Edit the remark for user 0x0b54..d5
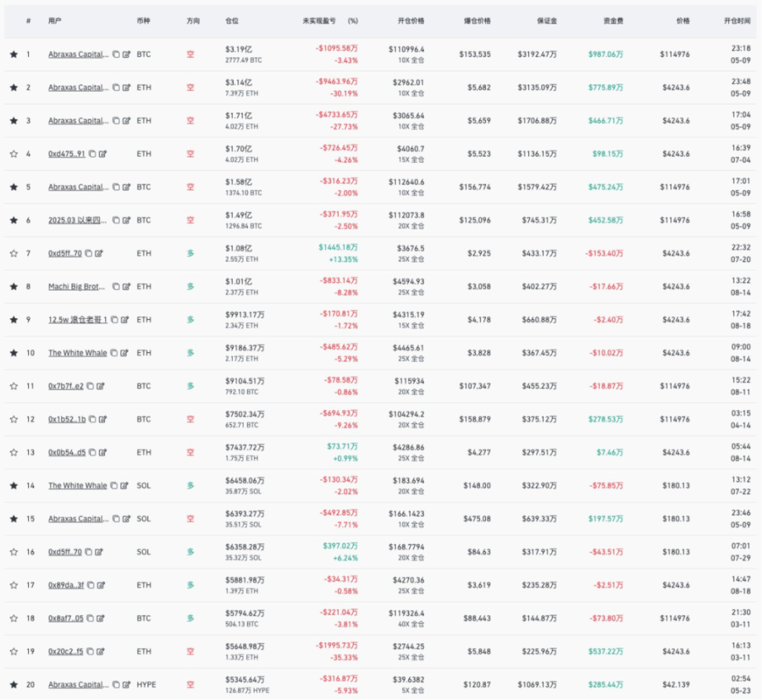 click(x=103, y=452)
